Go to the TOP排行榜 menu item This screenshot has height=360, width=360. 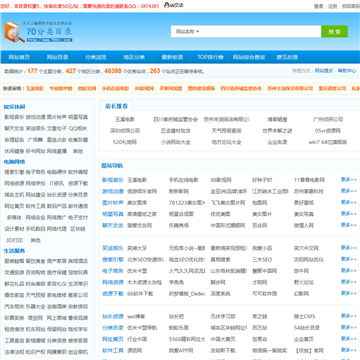[x=210, y=57]
